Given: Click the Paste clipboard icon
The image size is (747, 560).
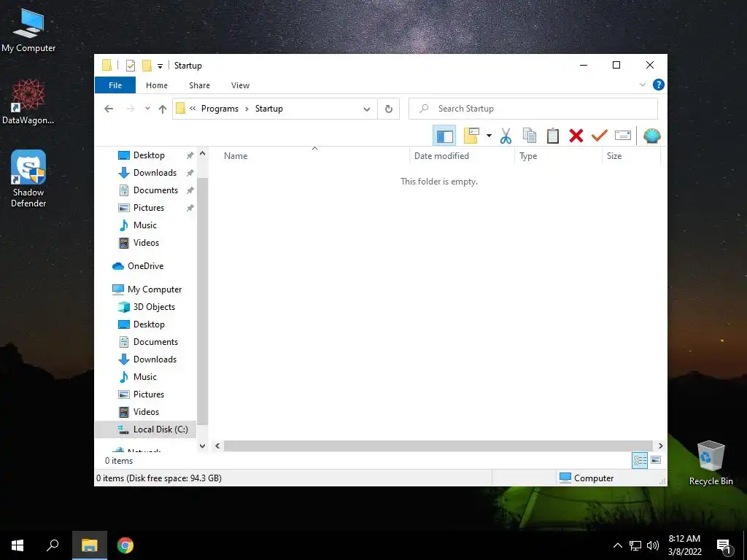Looking at the screenshot, I should pyautogui.click(x=553, y=136).
